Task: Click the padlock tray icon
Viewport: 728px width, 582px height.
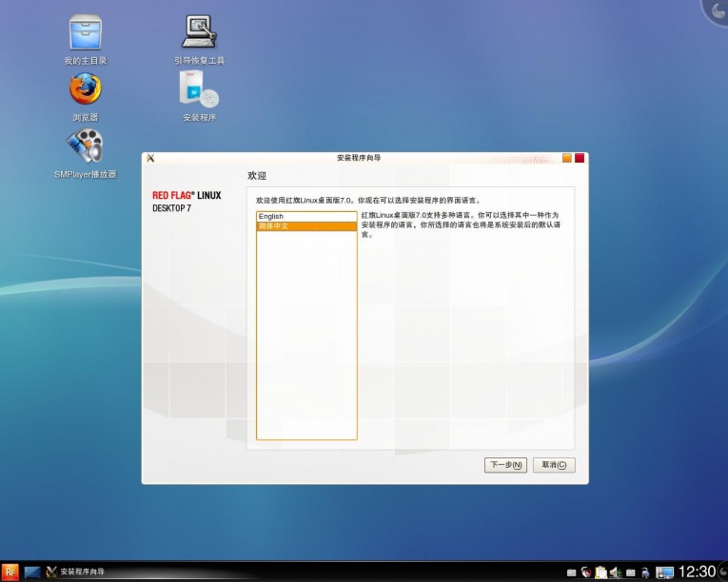Action: click(x=645, y=572)
